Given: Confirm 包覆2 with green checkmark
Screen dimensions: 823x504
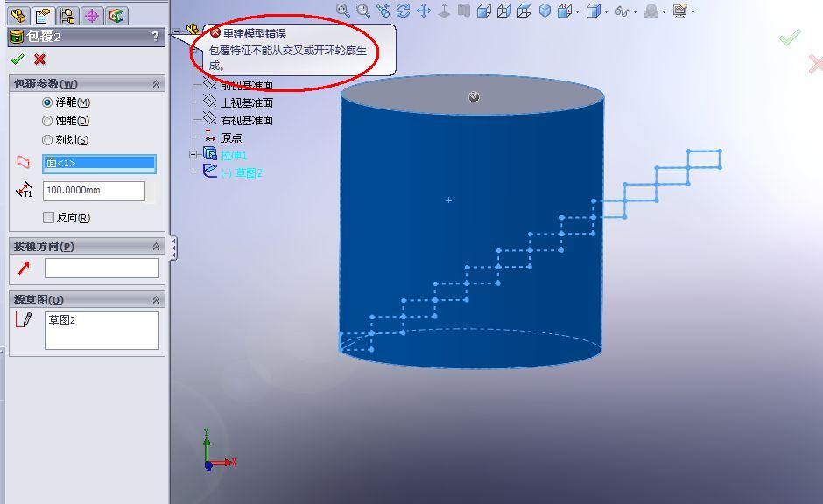Looking at the screenshot, I should 18,59.
